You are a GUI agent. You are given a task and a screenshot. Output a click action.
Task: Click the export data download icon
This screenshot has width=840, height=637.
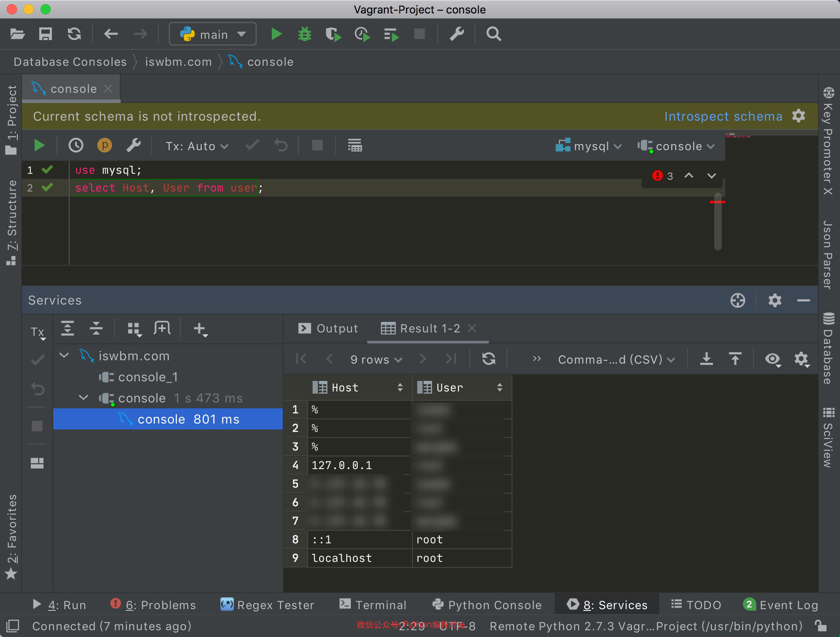(706, 359)
